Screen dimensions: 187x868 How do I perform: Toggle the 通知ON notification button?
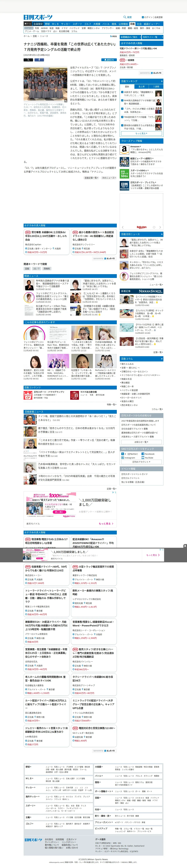(109, 60)
